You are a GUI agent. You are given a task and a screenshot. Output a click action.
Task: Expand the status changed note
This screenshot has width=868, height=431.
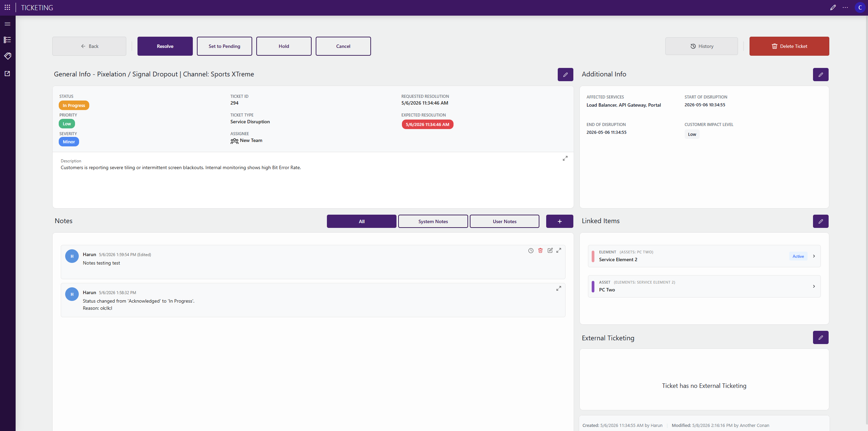(559, 288)
